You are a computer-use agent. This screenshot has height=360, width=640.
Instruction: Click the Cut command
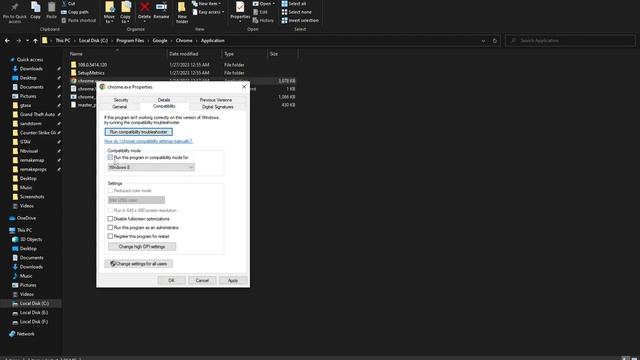coord(68,4)
